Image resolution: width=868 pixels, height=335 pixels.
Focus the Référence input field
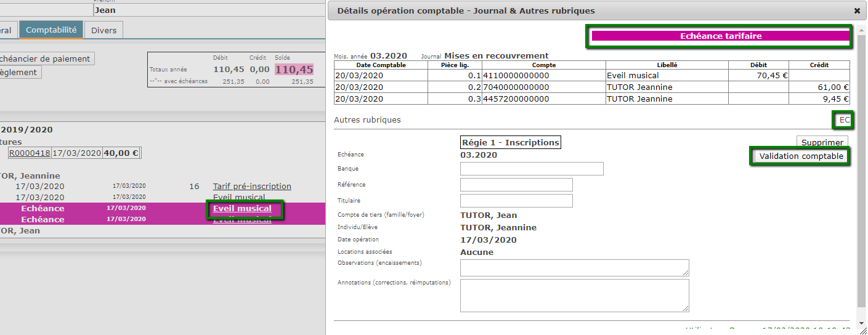[516, 185]
